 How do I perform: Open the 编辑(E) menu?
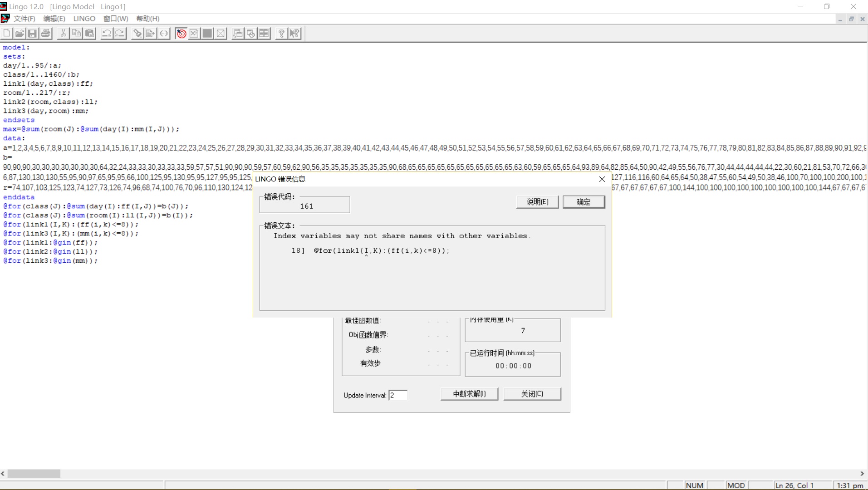pyautogui.click(x=54, y=19)
